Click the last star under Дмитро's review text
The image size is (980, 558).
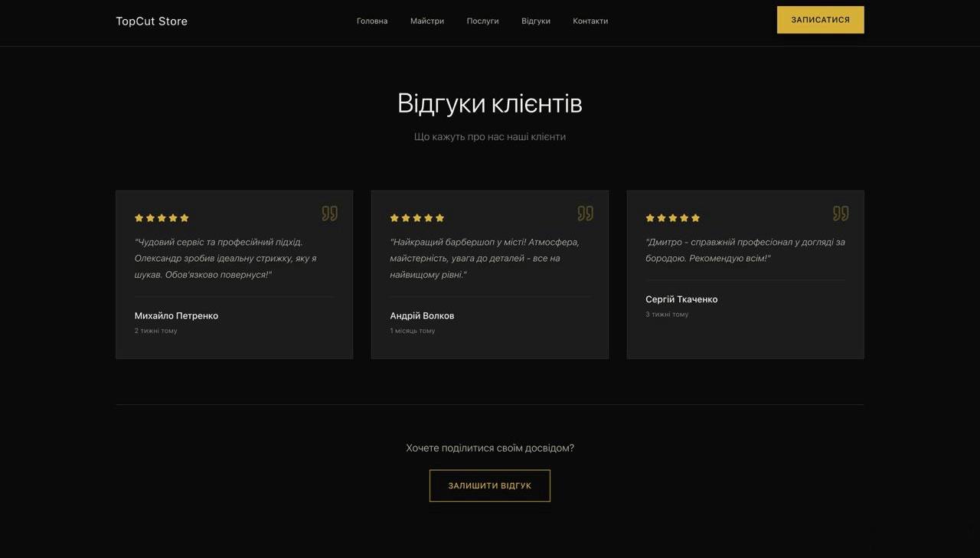point(695,217)
